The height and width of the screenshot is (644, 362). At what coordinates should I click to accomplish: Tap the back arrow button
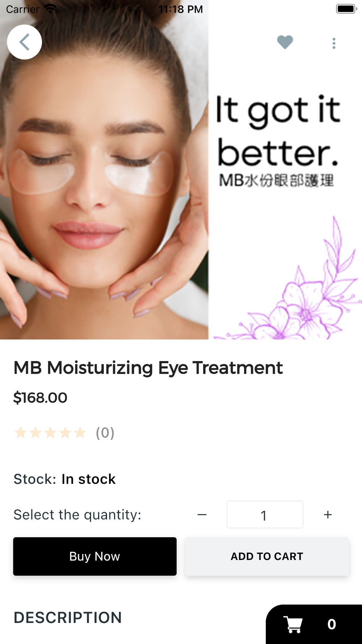[24, 42]
